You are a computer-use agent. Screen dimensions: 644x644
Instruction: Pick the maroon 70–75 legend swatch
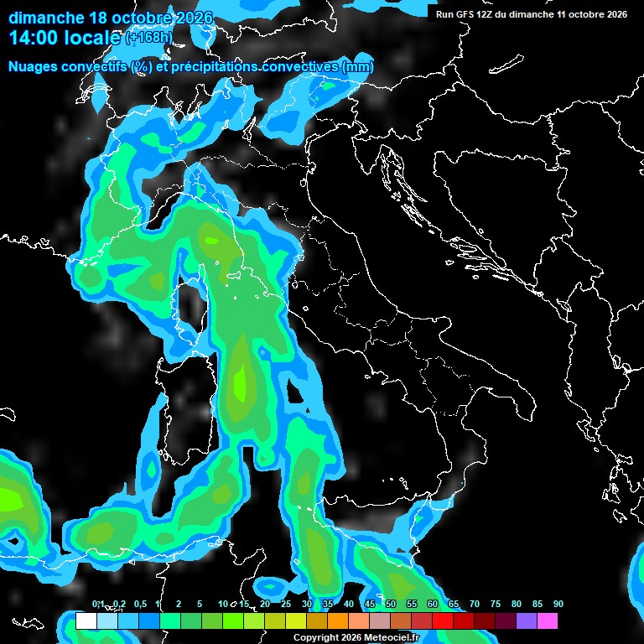(484, 621)
